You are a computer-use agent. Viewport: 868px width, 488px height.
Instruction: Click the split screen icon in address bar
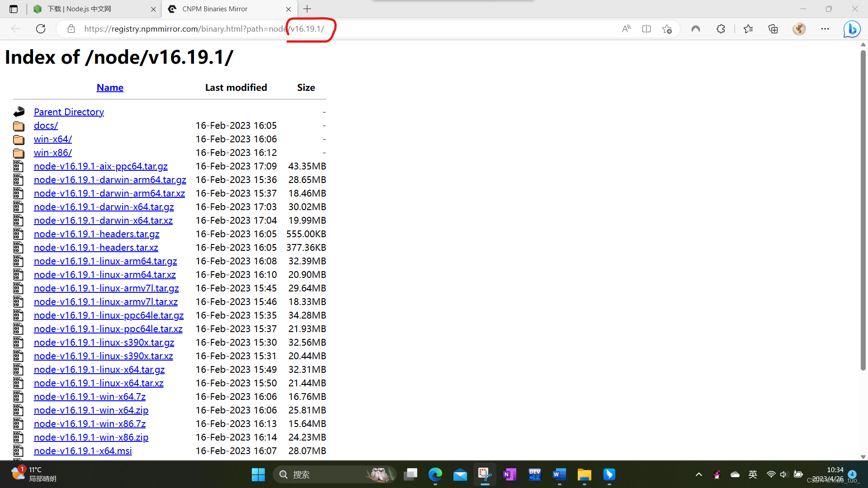(x=646, y=29)
